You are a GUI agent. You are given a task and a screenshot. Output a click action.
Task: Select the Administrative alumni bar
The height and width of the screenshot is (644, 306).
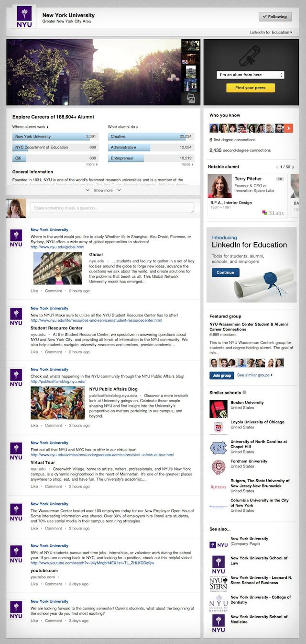tap(151, 147)
